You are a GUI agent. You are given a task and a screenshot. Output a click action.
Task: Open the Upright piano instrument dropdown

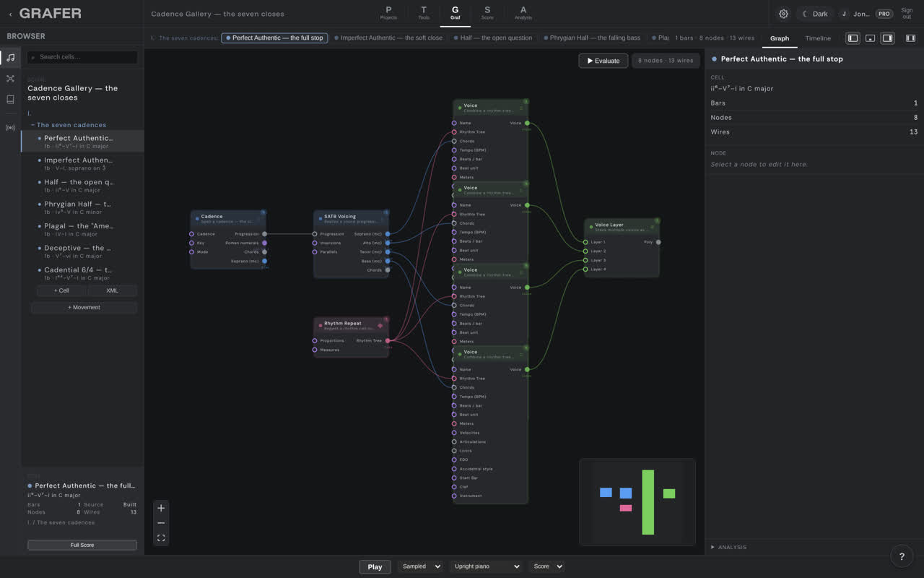point(486,566)
